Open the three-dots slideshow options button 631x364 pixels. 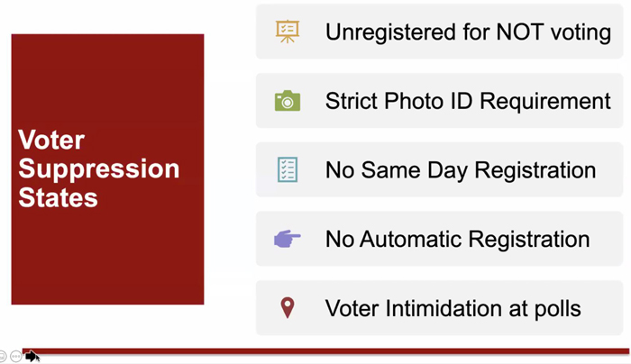click(x=15, y=357)
